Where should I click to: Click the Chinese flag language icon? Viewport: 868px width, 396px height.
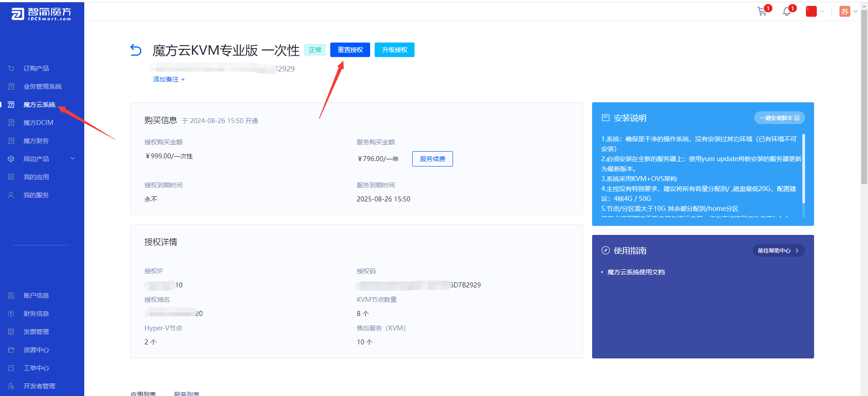(811, 11)
